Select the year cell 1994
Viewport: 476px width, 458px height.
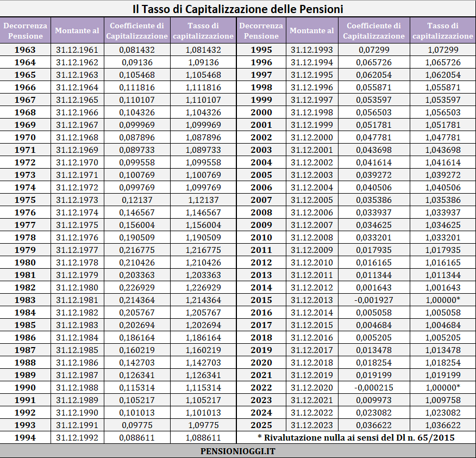[25, 438]
